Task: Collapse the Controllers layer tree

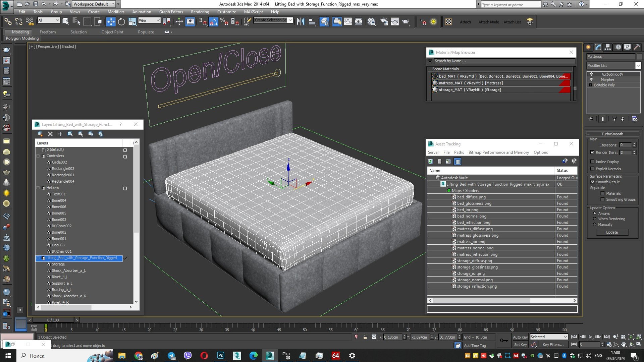Action: coord(38,156)
